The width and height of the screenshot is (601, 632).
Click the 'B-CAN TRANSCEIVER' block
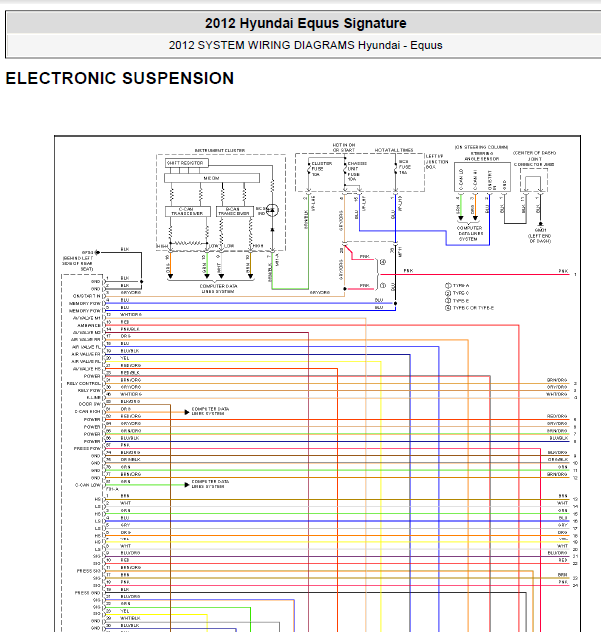(x=235, y=211)
